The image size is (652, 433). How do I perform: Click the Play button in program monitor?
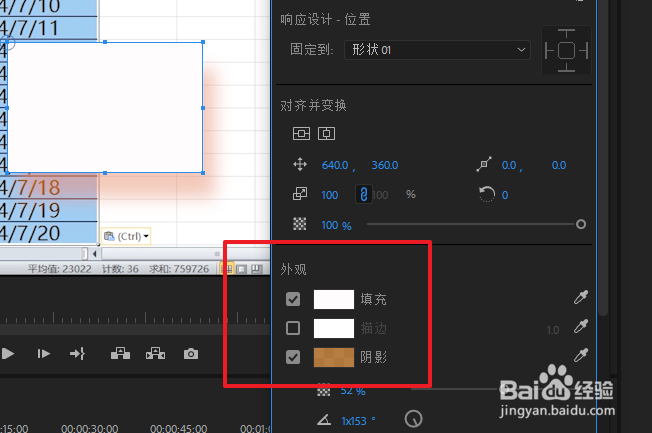click(x=8, y=354)
